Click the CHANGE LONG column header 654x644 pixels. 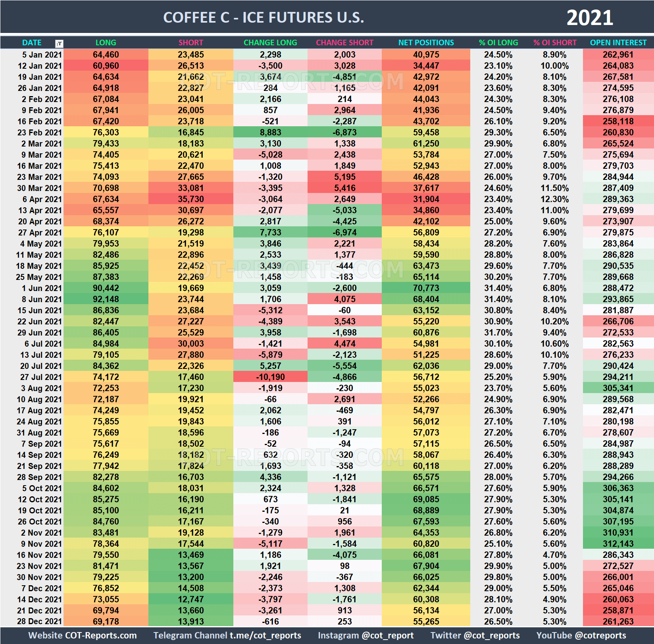tap(270, 42)
